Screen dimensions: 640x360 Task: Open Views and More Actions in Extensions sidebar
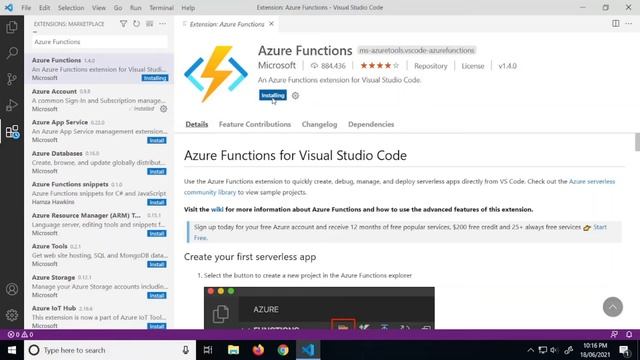[162, 24]
